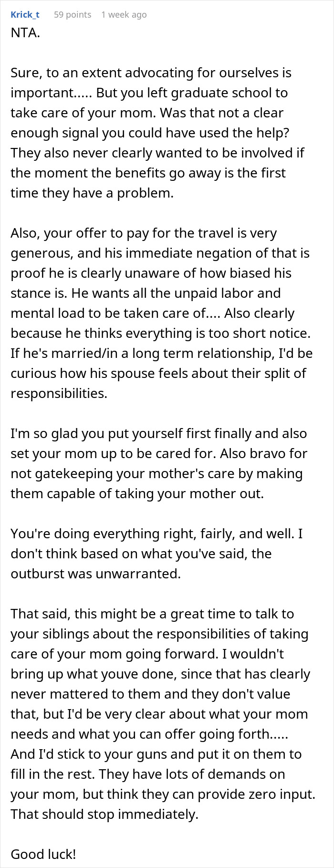Click the paragraph starting 'That said, this might'
The width and height of the screenshot is (334, 868).
[162, 714]
